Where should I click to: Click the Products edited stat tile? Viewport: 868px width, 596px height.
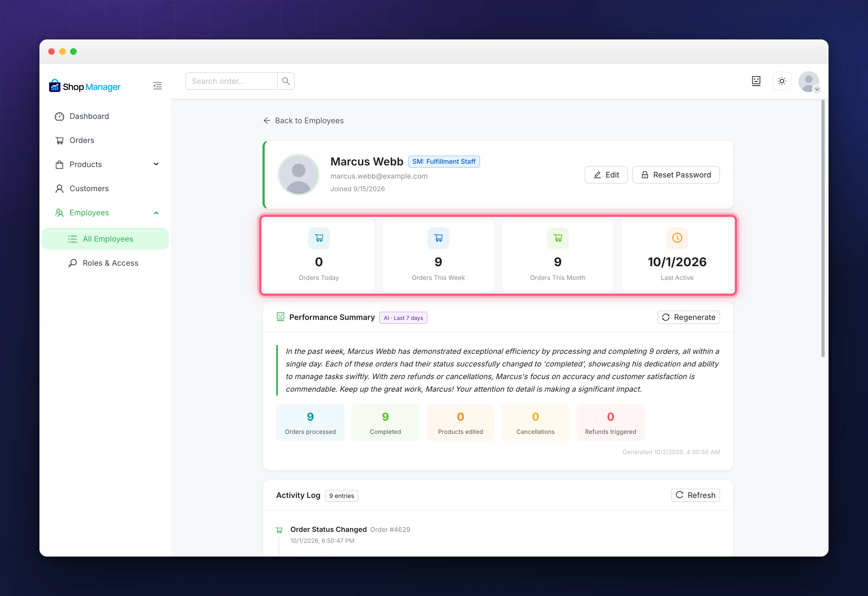461,423
